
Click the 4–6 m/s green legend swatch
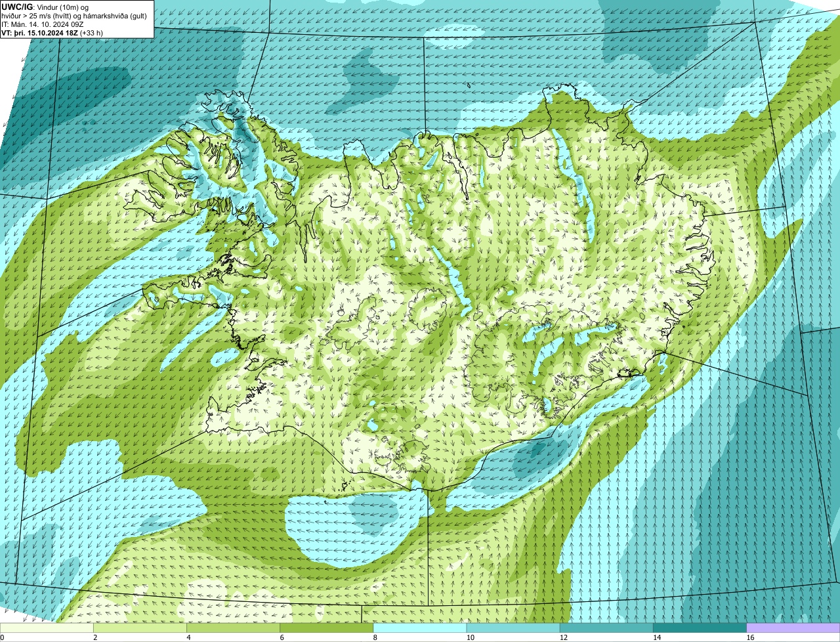click(x=234, y=628)
